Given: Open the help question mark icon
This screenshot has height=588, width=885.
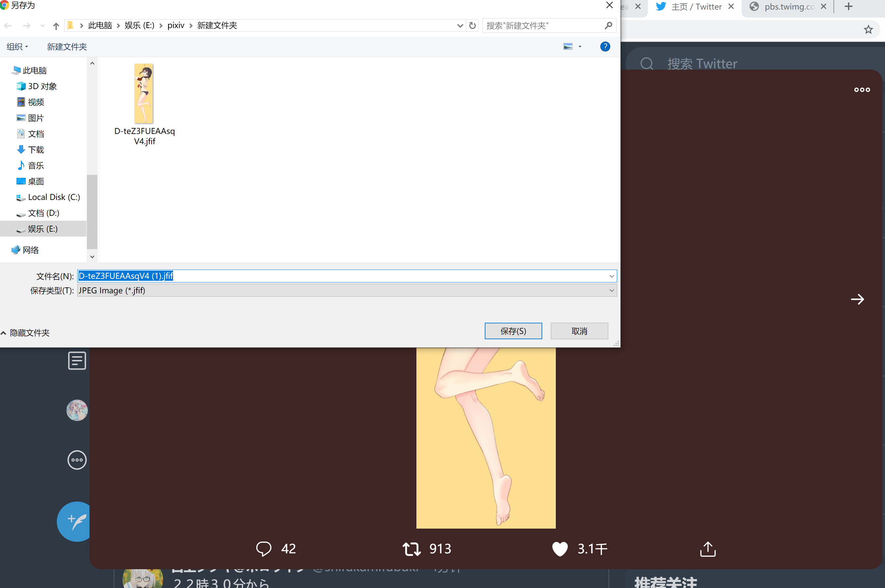Looking at the screenshot, I should click(x=605, y=47).
